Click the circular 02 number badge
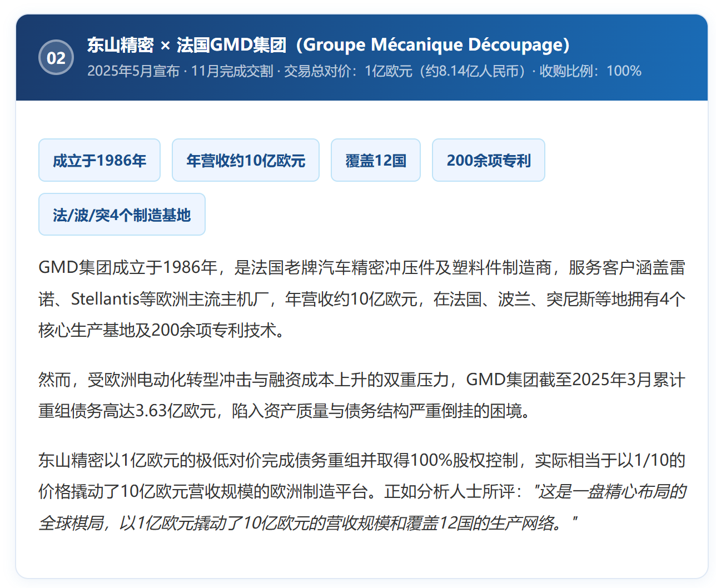The image size is (716, 588). [56, 57]
